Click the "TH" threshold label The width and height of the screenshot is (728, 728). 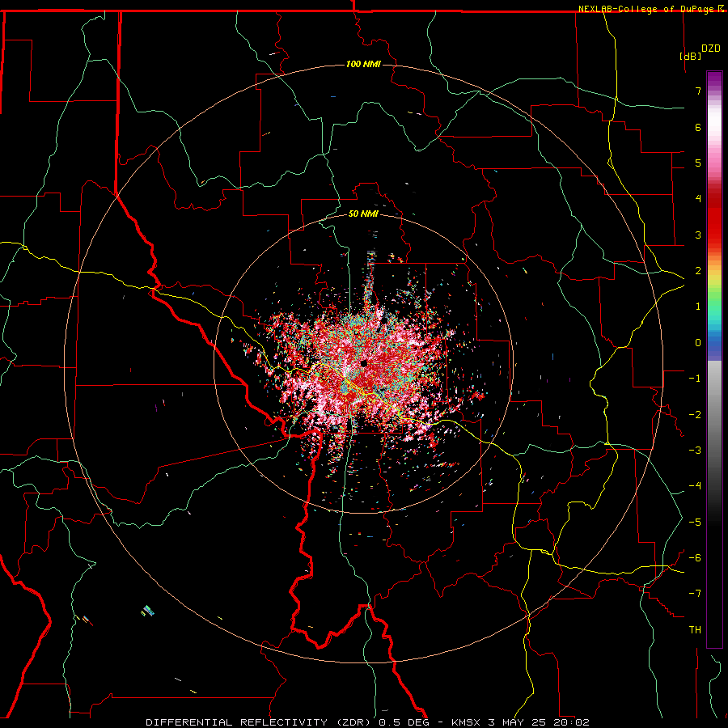[695, 629]
